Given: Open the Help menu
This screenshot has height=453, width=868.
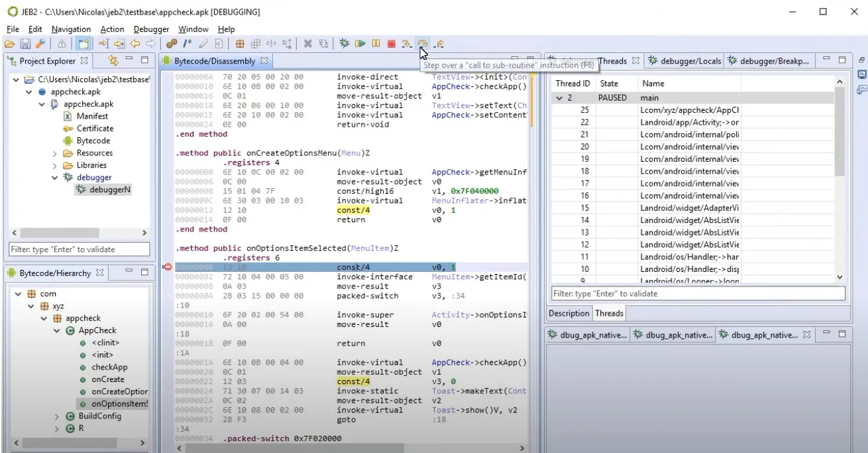Looking at the screenshot, I should click(227, 29).
